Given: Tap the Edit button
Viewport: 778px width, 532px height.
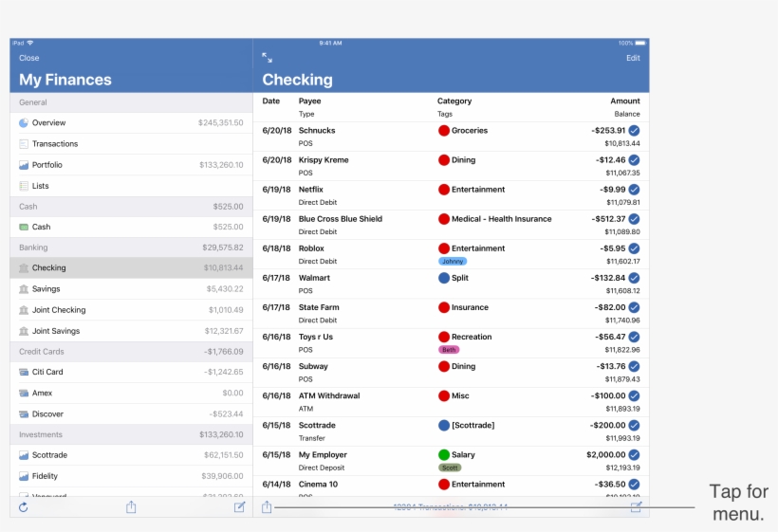Looking at the screenshot, I should tap(633, 58).
